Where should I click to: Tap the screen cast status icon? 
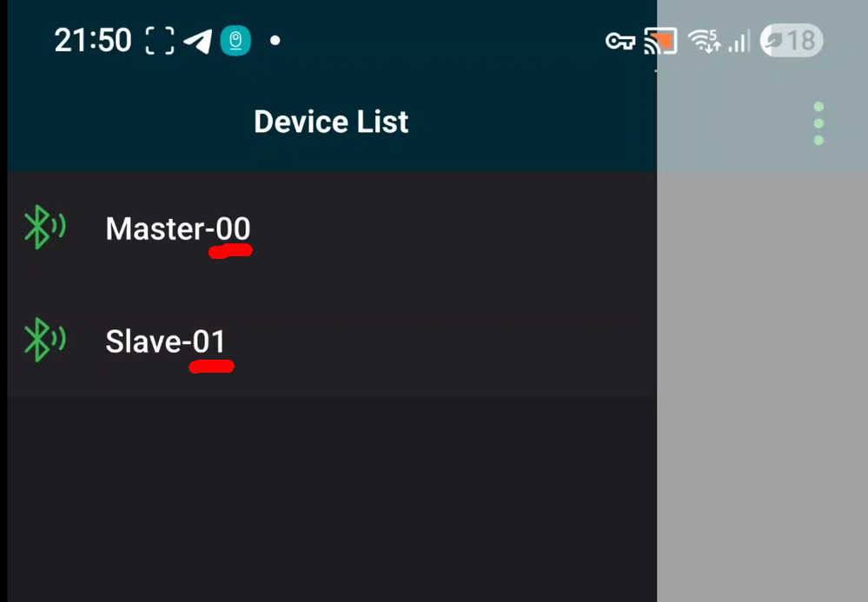(x=660, y=41)
